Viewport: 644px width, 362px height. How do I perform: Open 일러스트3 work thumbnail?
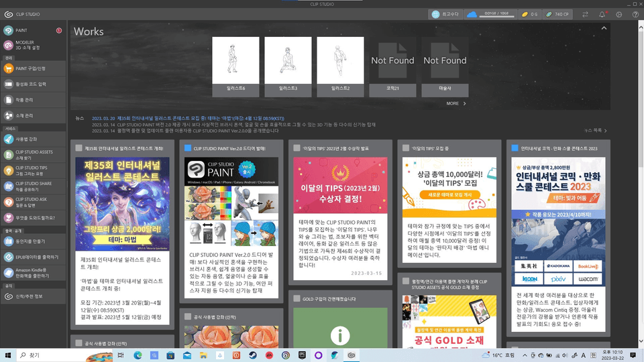pyautogui.click(x=288, y=66)
